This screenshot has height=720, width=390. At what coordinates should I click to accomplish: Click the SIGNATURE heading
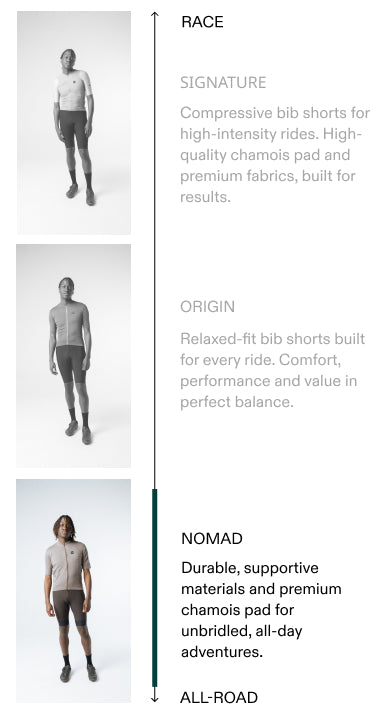[x=223, y=83]
